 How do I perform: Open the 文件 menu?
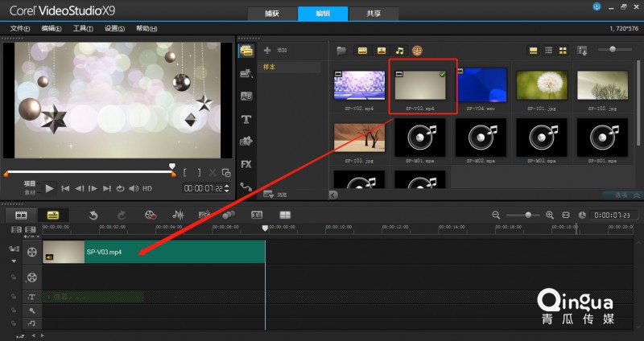pos(19,28)
